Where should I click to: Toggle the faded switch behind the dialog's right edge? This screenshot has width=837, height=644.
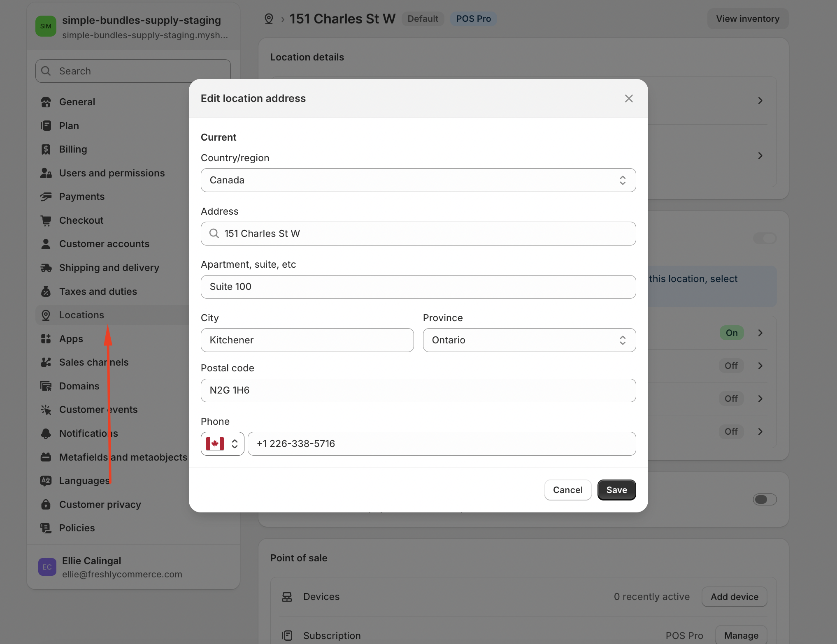(x=764, y=239)
